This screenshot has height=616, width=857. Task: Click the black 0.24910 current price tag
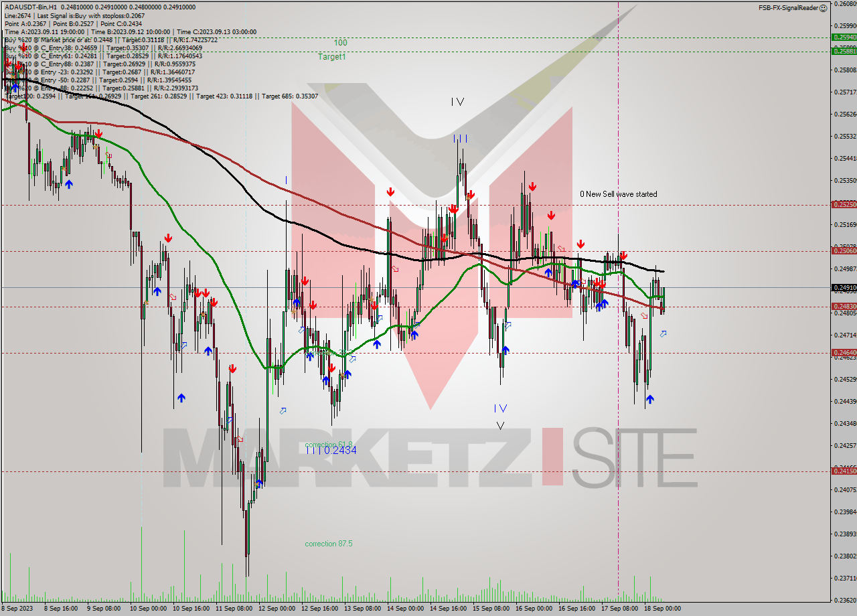[x=844, y=287]
